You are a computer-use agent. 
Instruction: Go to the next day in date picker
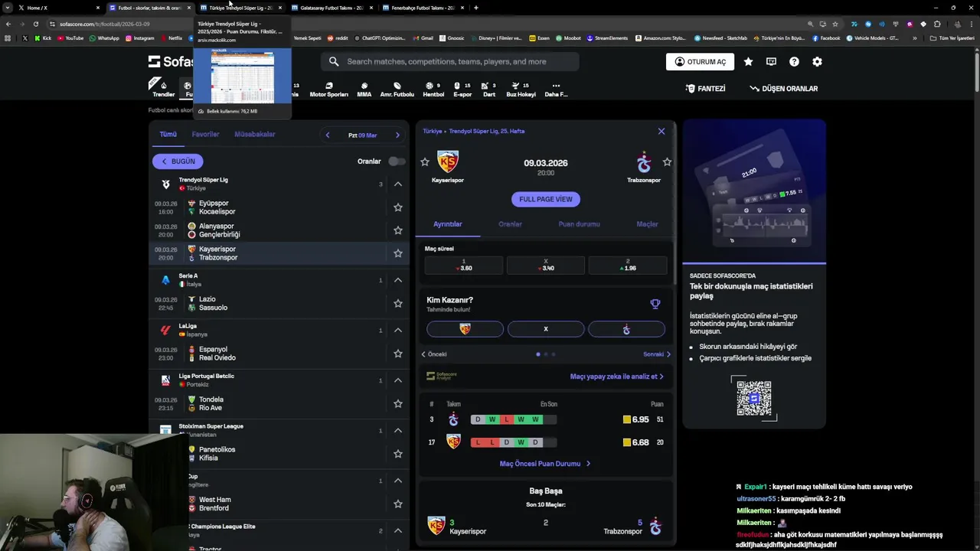click(x=397, y=135)
